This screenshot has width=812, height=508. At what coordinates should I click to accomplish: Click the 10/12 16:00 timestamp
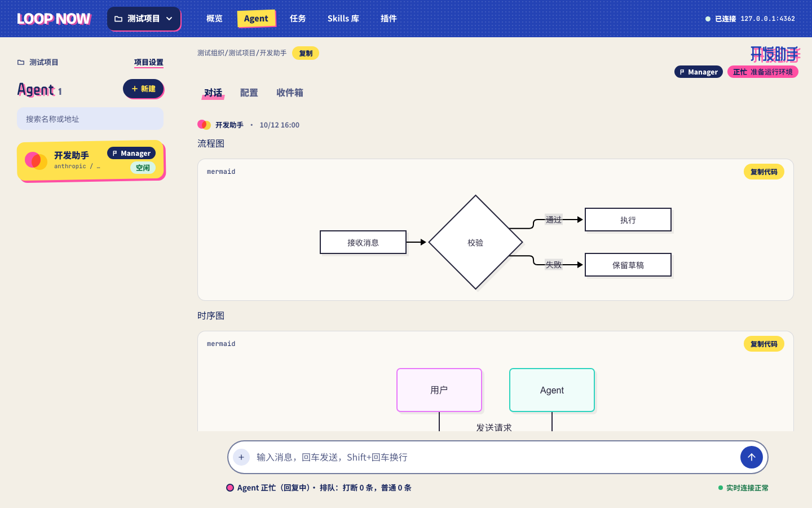(279, 125)
